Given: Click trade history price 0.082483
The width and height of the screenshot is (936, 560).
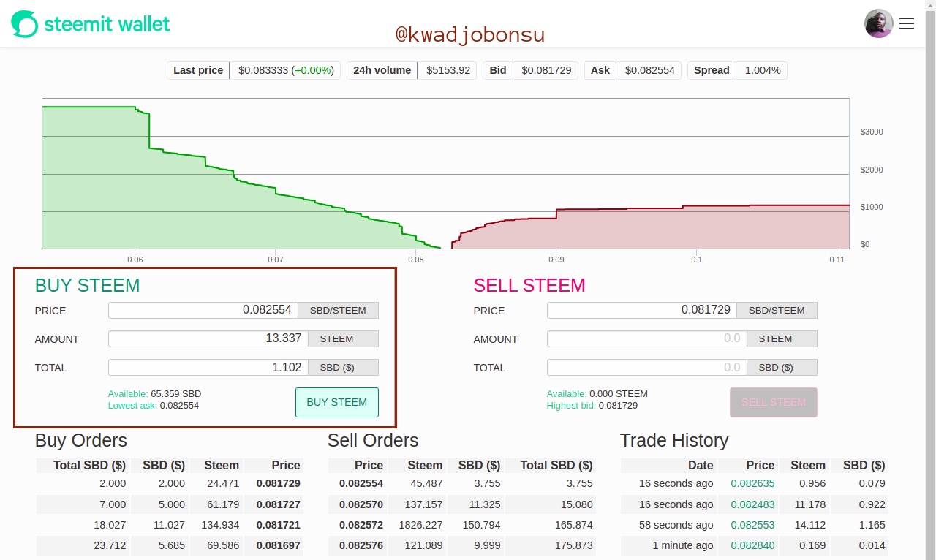Looking at the screenshot, I should [x=752, y=504].
